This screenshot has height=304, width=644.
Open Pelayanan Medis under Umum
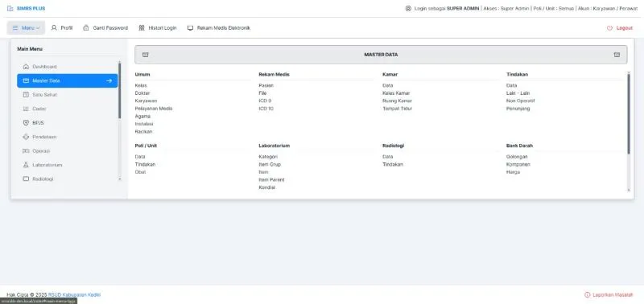pyautogui.click(x=154, y=109)
